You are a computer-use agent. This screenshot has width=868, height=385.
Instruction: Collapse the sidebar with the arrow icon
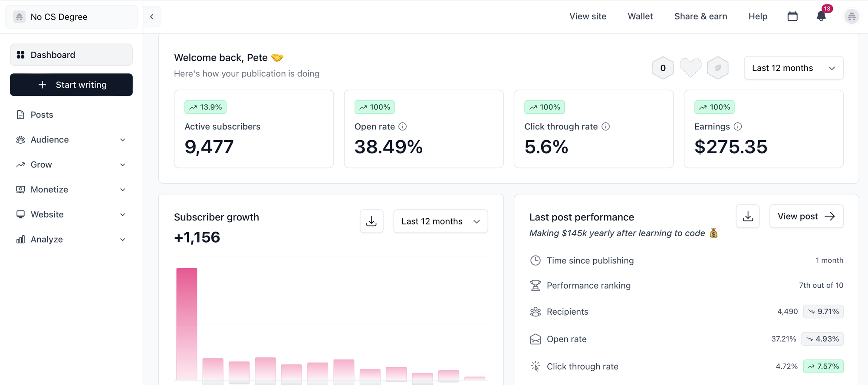152,17
